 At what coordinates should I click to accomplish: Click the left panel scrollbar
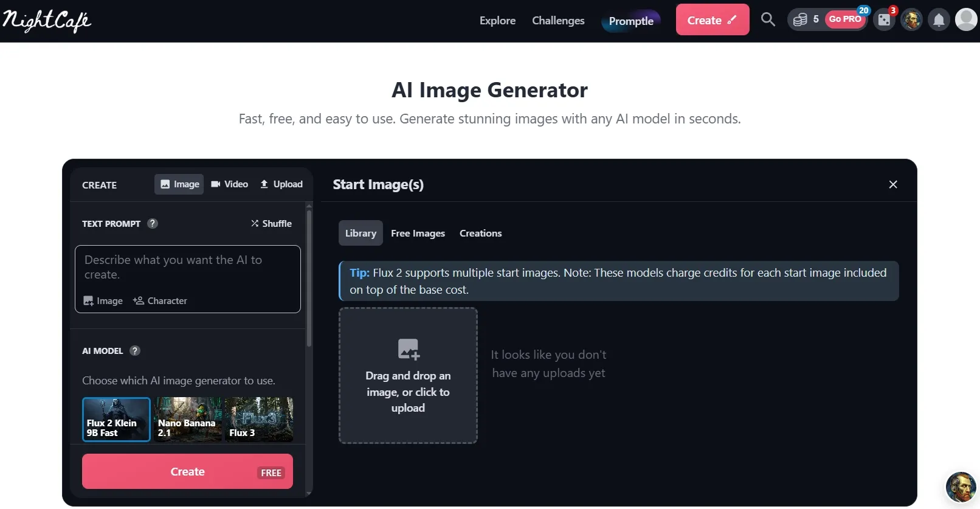[x=309, y=279]
